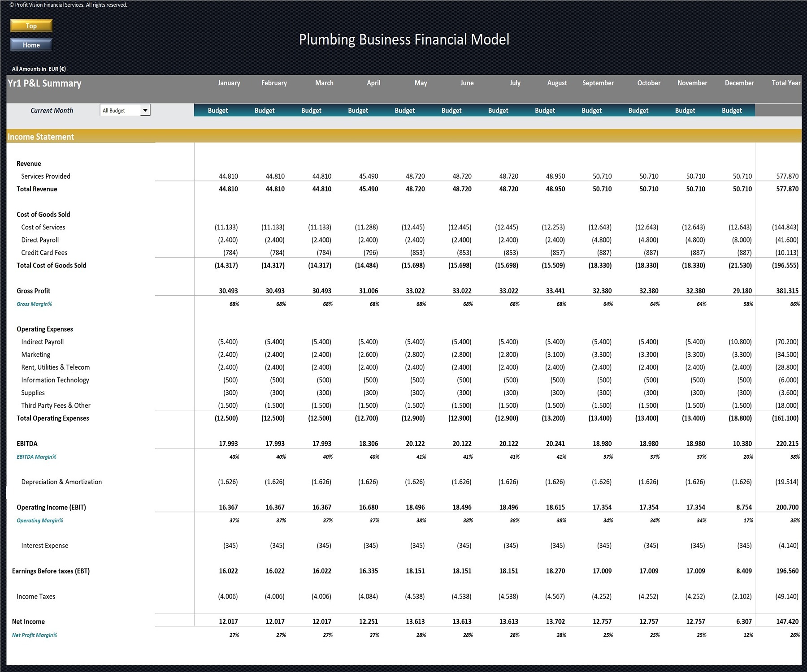
Task: Click the Direct Payroll row label
Action: [x=40, y=240]
